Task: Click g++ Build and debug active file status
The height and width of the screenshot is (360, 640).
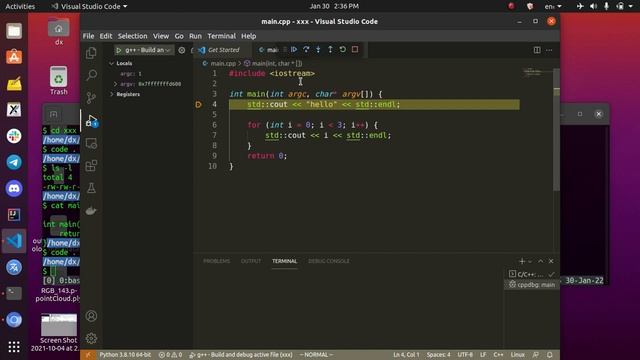Action: (241, 355)
